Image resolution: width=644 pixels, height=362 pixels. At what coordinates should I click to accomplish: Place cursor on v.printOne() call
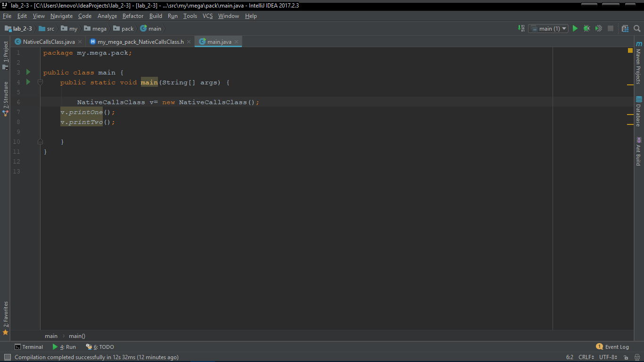coord(88,112)
